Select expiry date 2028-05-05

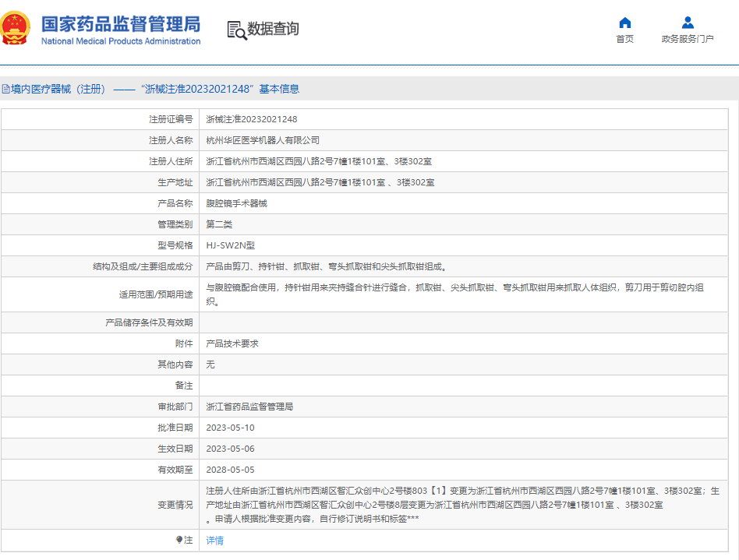230,470
